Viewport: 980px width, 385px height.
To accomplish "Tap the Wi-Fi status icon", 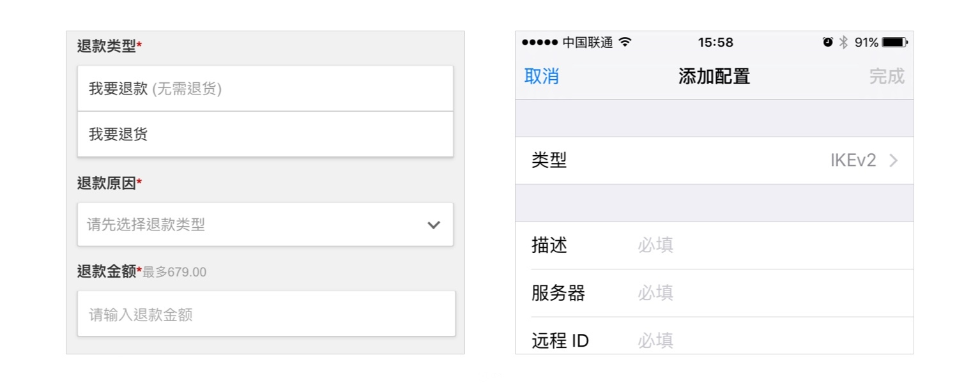I will [x=625, y=42].
